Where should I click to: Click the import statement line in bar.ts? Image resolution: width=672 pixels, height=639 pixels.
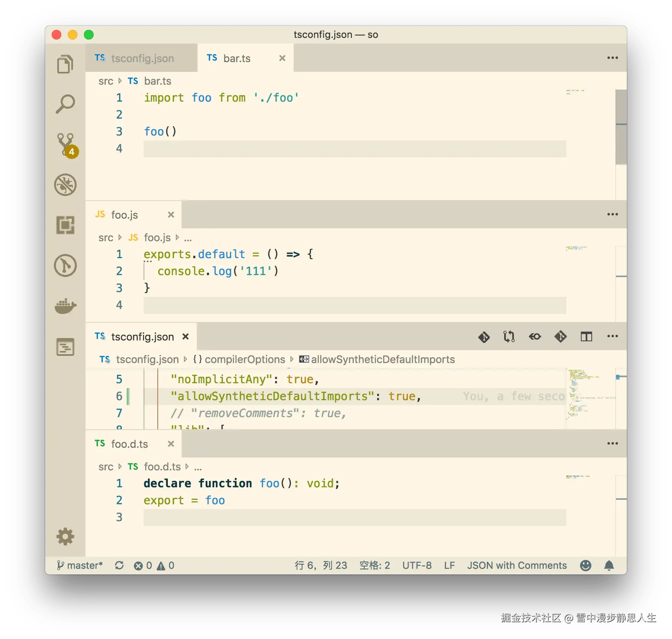coord(221,98)
